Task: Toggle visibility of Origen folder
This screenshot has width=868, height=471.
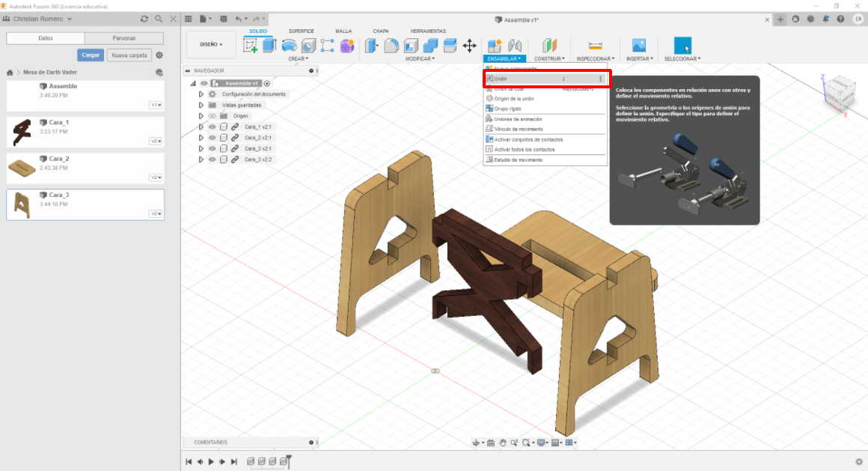Action: click(x=212, y=116)
